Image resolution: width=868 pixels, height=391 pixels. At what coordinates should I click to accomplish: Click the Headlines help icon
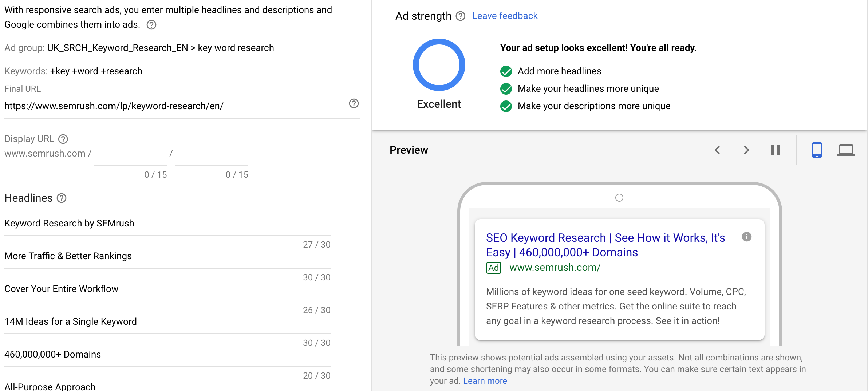62,198
